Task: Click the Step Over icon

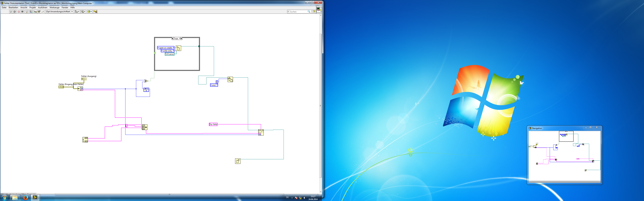Action: tap(39, 12)
